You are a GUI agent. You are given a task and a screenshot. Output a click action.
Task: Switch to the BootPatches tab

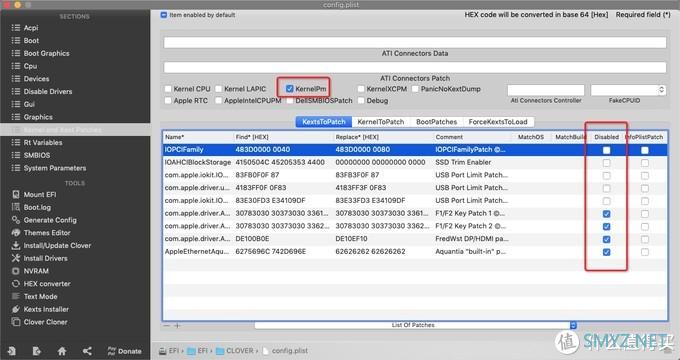(436, 122)
